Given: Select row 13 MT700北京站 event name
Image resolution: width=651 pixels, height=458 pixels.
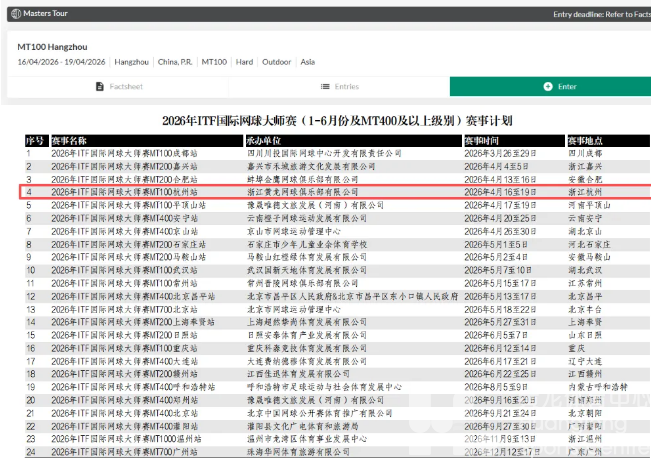Looking at the screenshot, I should coord(125,309).
